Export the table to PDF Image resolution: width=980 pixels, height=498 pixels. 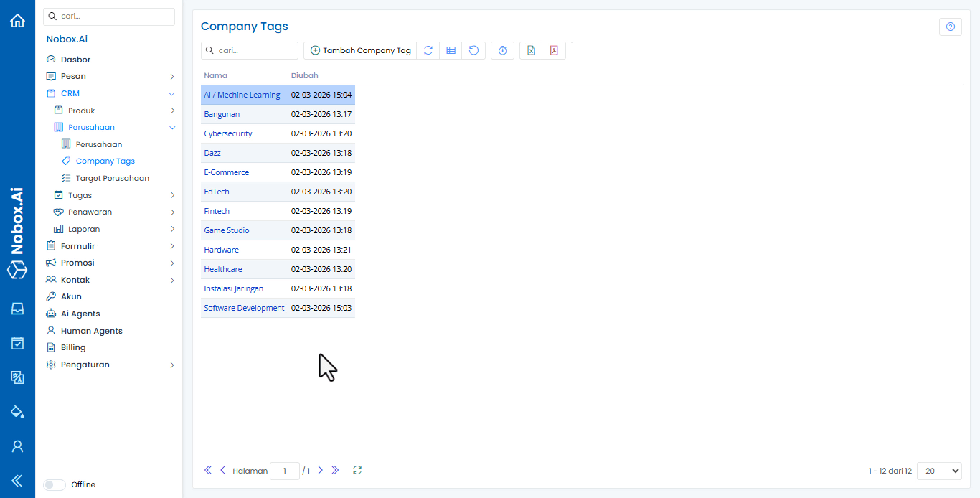[x=554, y=50]
